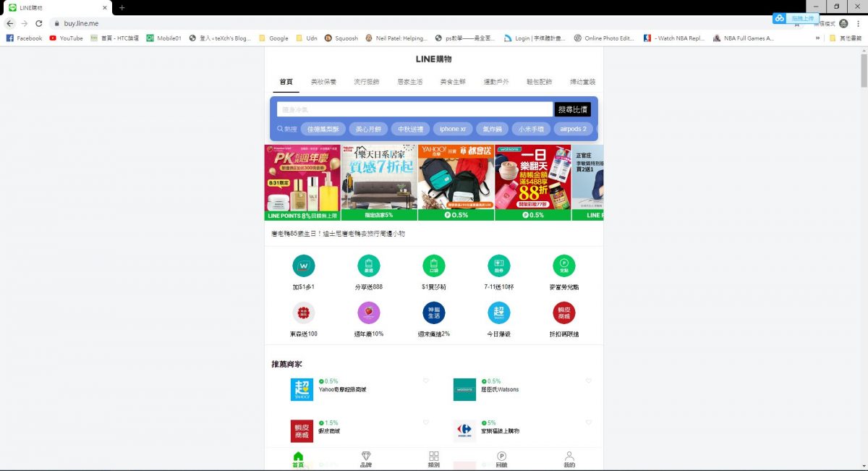Click the 佳德鳳梨酥 hot search tag

coord(323,129)
